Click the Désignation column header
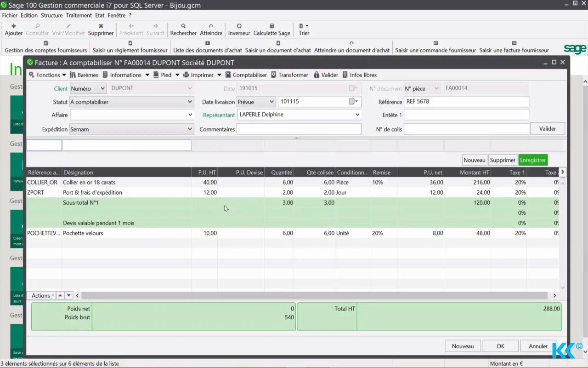This screenshot has height=368, width=588. click(x=127, y=172)
